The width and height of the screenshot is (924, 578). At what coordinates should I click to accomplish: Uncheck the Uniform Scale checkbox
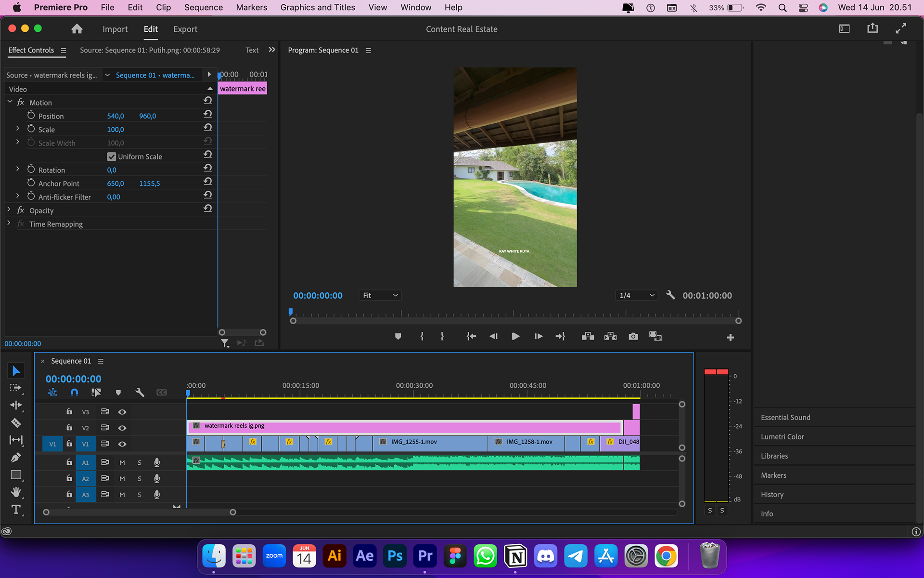pyautogui.click(x=112, y=157)
